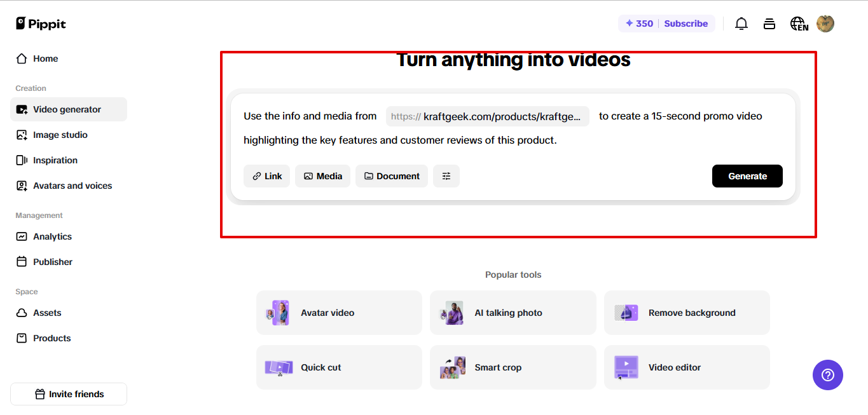Viewport: 868px width, 415px height.
Task: Open the help question mark button
Action: (x=827, y=375)
